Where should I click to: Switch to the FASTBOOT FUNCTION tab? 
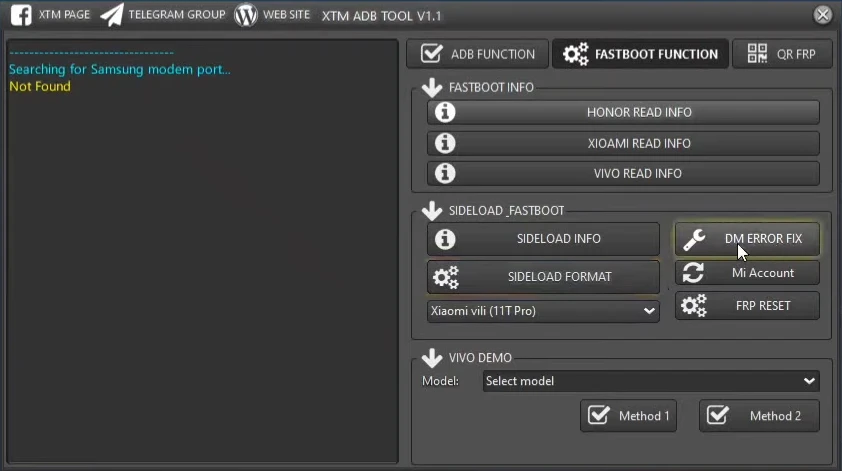tap(640, 54)
